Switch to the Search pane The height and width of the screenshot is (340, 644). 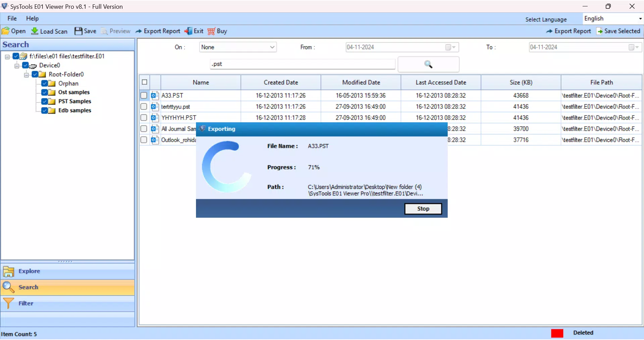pos(67,287)
